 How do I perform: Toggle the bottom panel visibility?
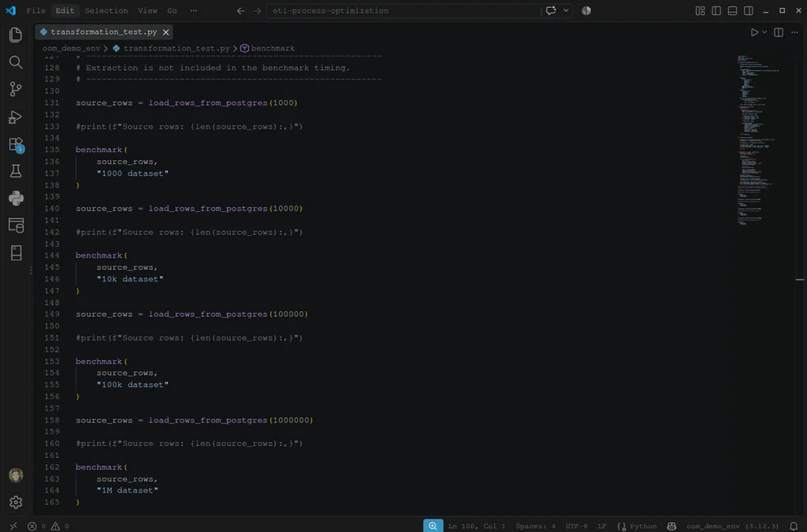(x=732, y=11)
